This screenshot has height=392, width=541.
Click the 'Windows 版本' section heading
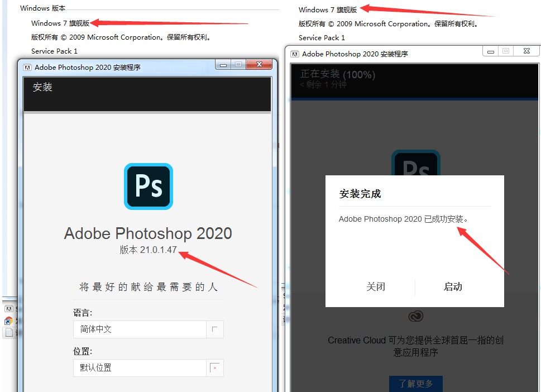pyautogui.click(x=42, y=8)
